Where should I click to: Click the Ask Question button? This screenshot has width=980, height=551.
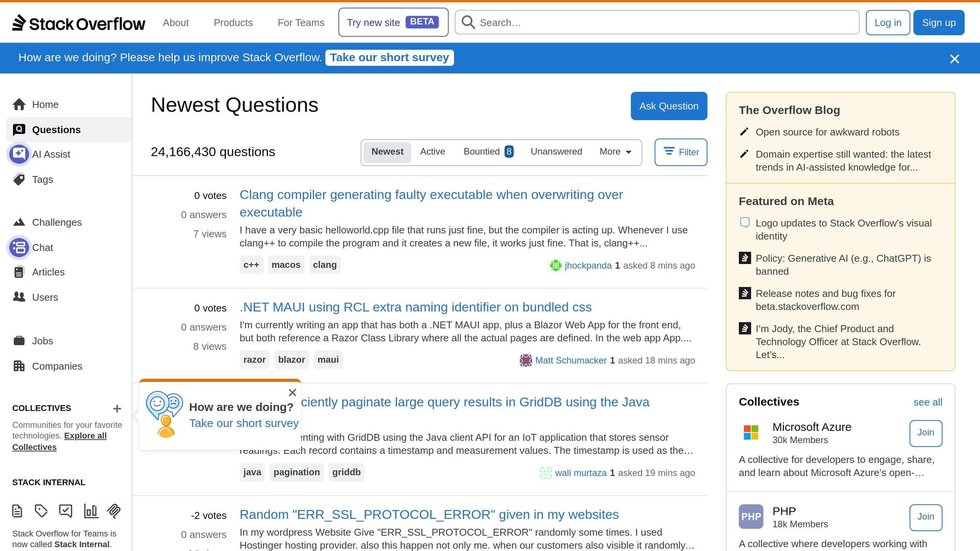[x=668, y=106]
